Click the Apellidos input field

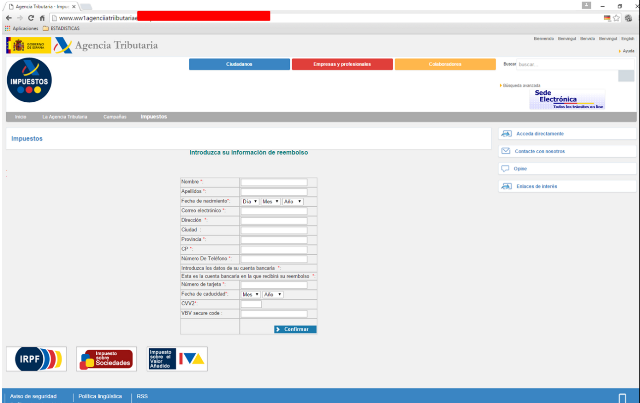tap(274, 191)
